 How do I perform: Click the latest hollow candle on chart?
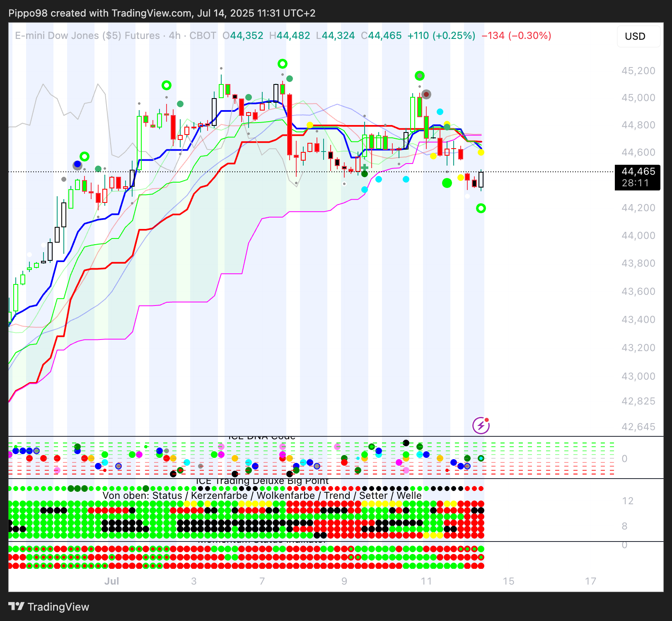(481, 180)
